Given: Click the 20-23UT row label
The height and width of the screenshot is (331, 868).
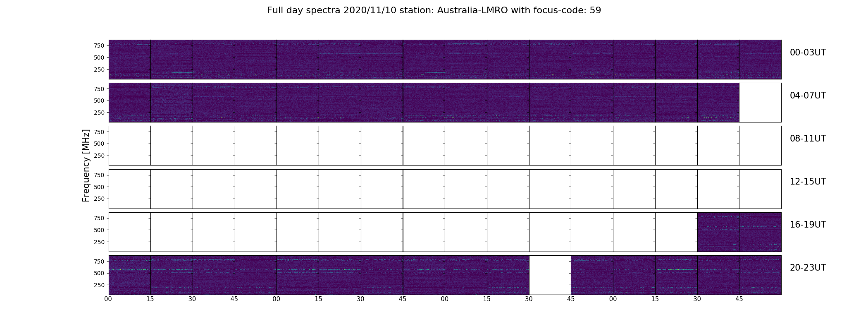Looking at the screenshot, I should pos(808,268).
